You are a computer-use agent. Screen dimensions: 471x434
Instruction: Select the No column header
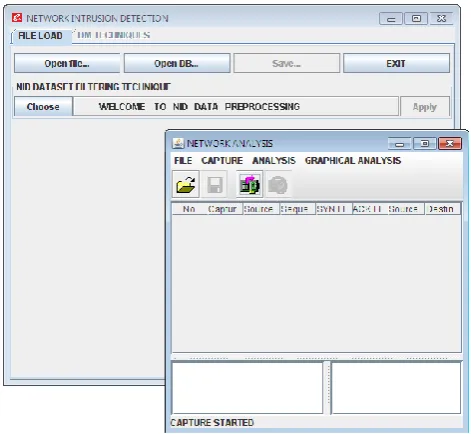pyautogui.click(x=189, y=209)
